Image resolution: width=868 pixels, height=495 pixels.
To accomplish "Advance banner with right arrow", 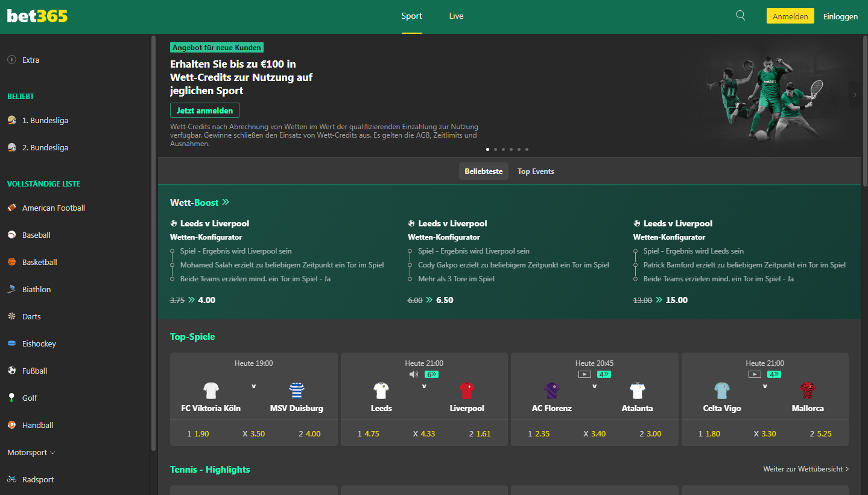I will [855, 95].
